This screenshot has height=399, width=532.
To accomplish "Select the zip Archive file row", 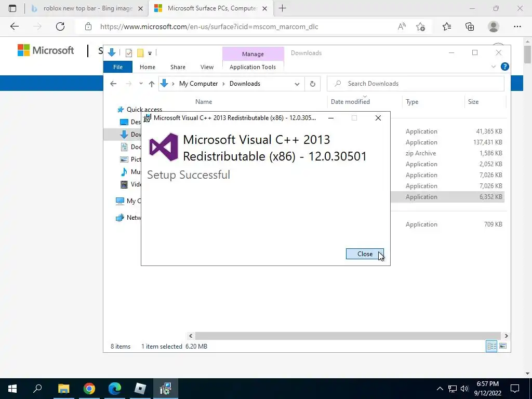I will (x=447, y=153).
